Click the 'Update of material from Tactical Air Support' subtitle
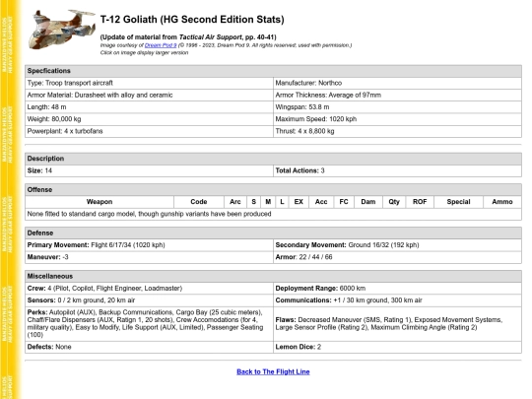This screenshot has width=532, height=399. tap(188, 37)
